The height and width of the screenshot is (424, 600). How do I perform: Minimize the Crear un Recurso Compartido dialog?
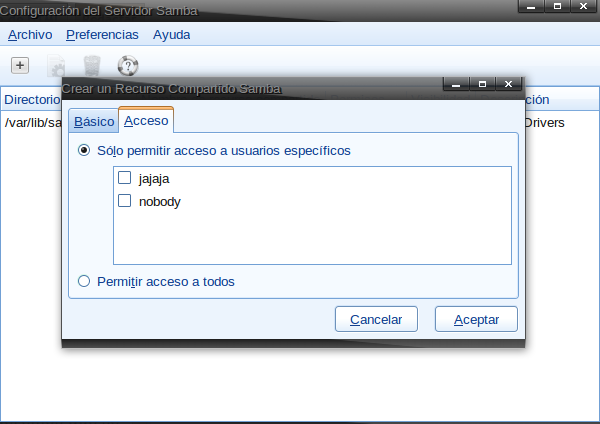(x=457, y=85)
